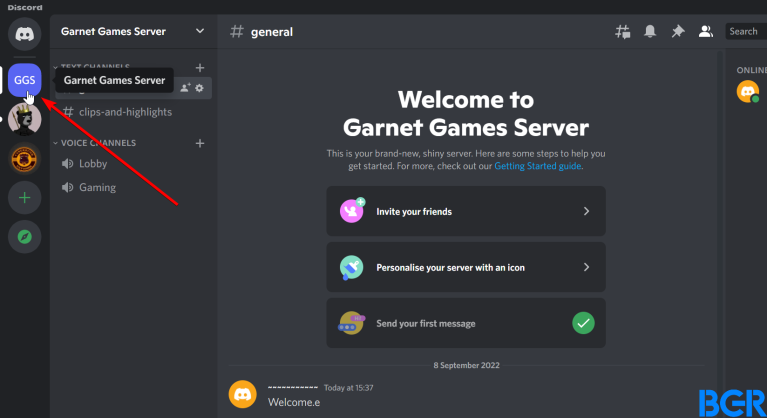Click Send your first message card

pos(466,323)
